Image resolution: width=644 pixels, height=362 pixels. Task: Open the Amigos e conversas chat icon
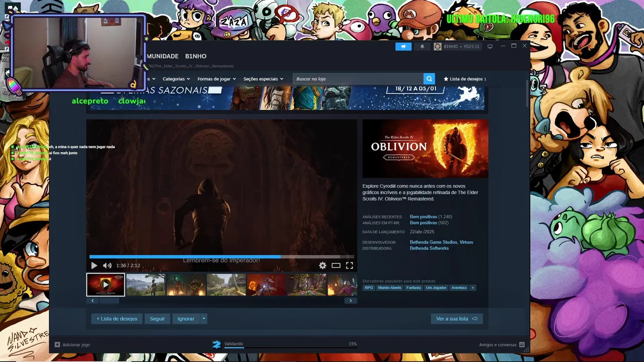[522, 344]
